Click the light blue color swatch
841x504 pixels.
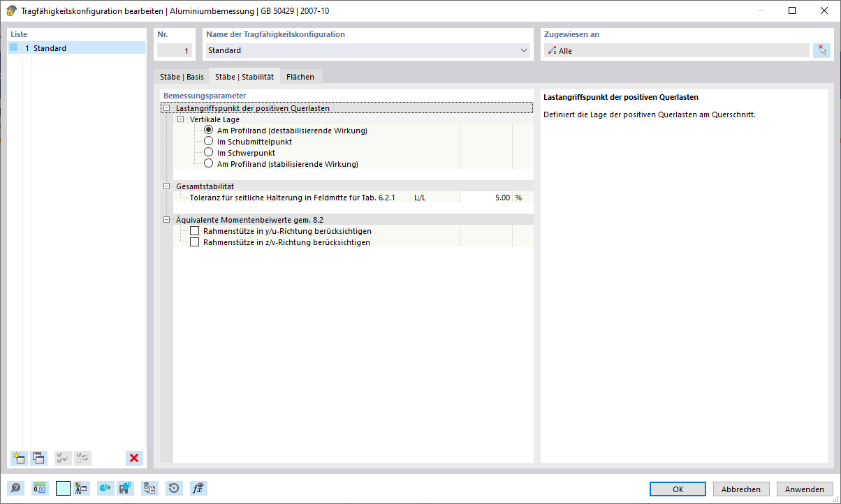[63, 488]
